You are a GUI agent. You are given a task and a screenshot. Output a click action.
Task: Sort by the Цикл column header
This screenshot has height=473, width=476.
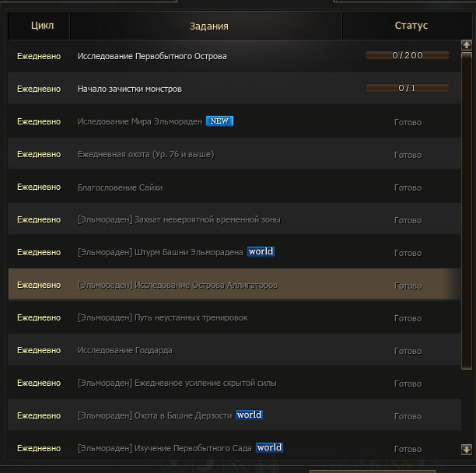[x=42, y=26]
